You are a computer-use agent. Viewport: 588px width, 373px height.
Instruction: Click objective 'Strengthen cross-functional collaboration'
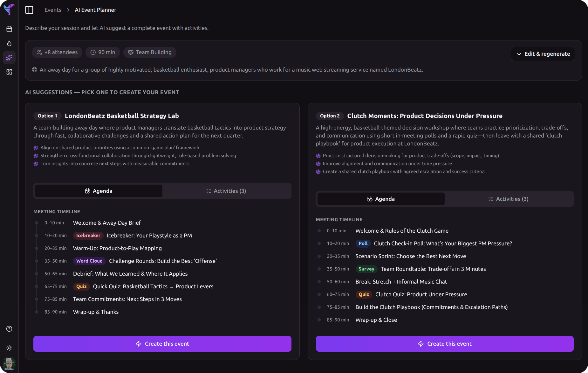(x=138, y=156)
